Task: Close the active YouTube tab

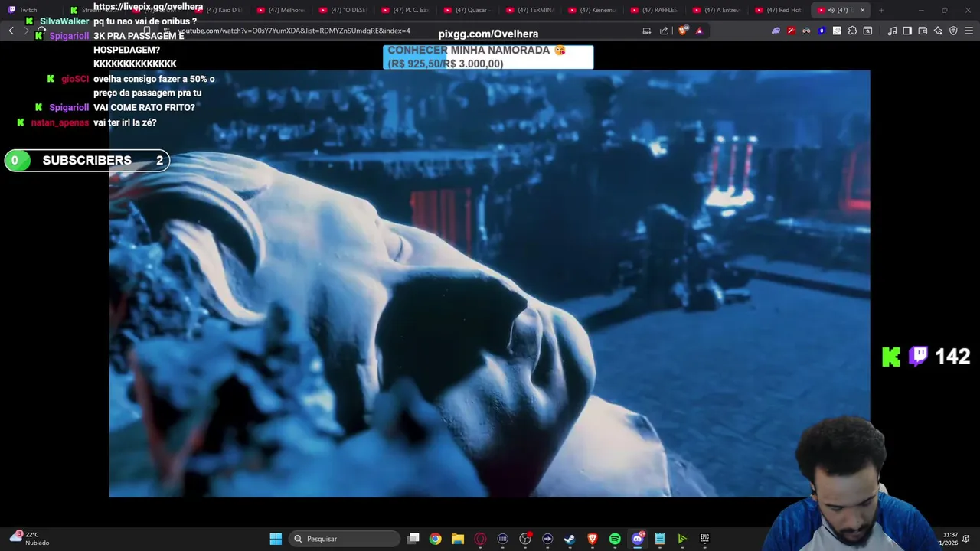Action: click(862, 10)
